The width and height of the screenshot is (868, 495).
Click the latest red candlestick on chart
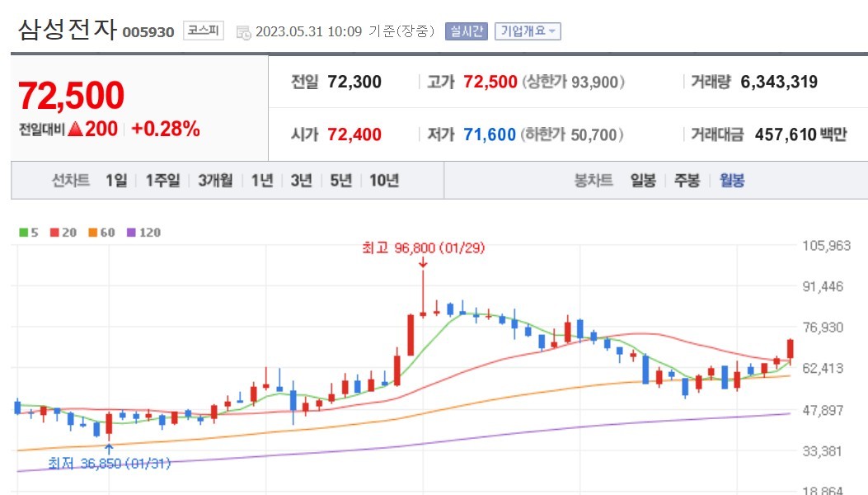click(x=790, y=349)
